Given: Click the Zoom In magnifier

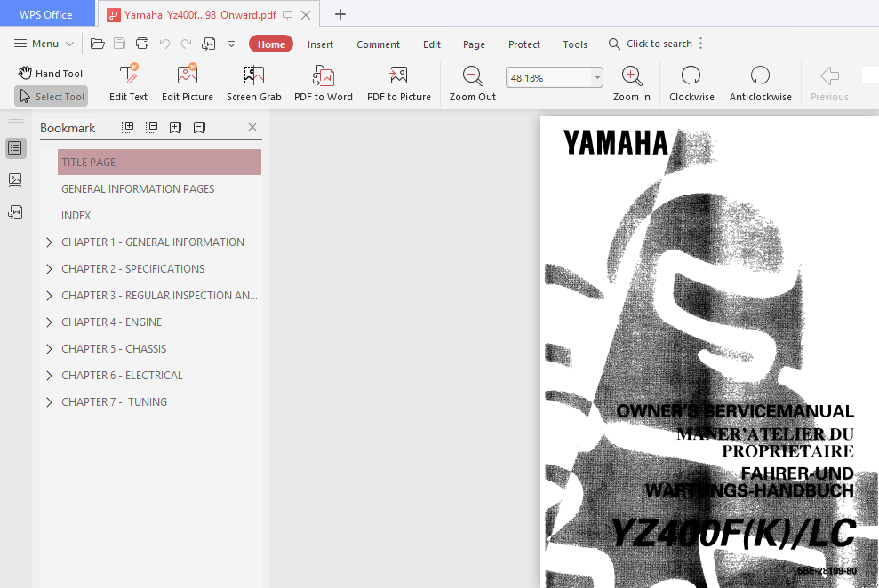Looking at the screenshot, I should 632,83.
